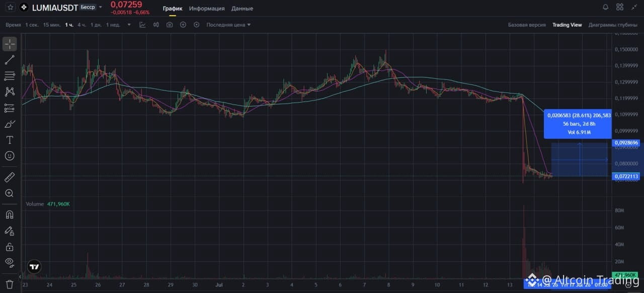
Task: Expand more timeframes dropdown arrow
Action: click(x=129, y=25)
